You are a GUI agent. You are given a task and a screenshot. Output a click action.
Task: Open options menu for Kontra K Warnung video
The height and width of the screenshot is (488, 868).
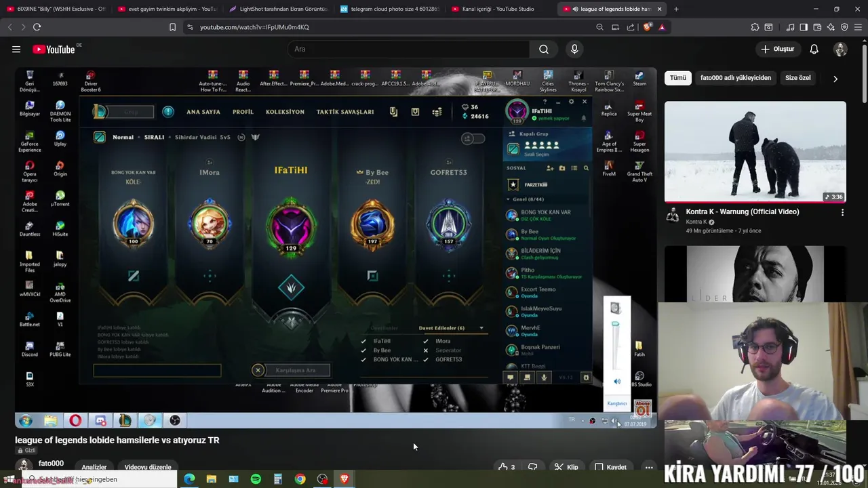[842, 212]
